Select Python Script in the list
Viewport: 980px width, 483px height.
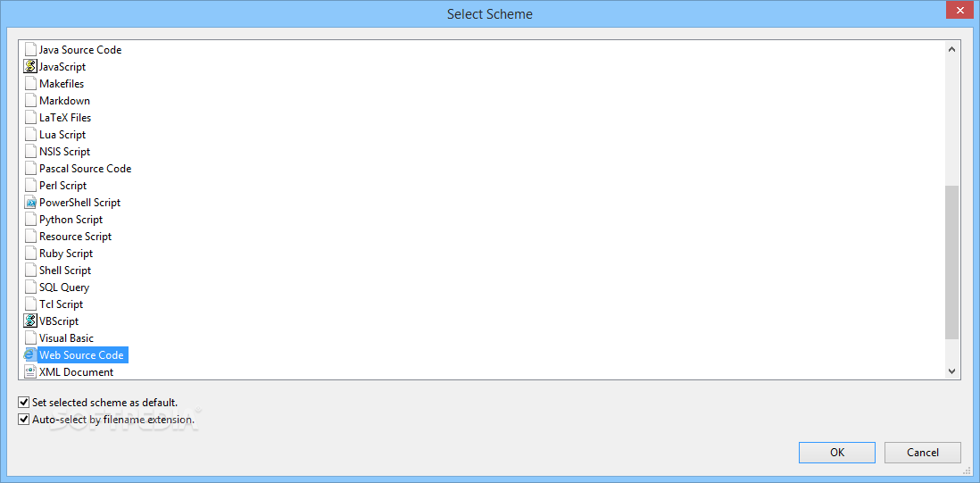71,220
